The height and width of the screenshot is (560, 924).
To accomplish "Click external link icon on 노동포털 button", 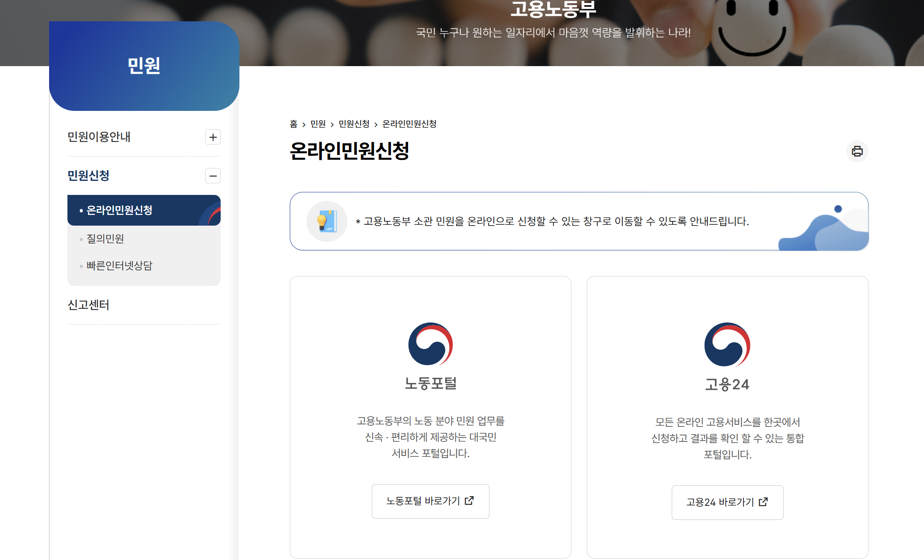I will click(469, 501).
